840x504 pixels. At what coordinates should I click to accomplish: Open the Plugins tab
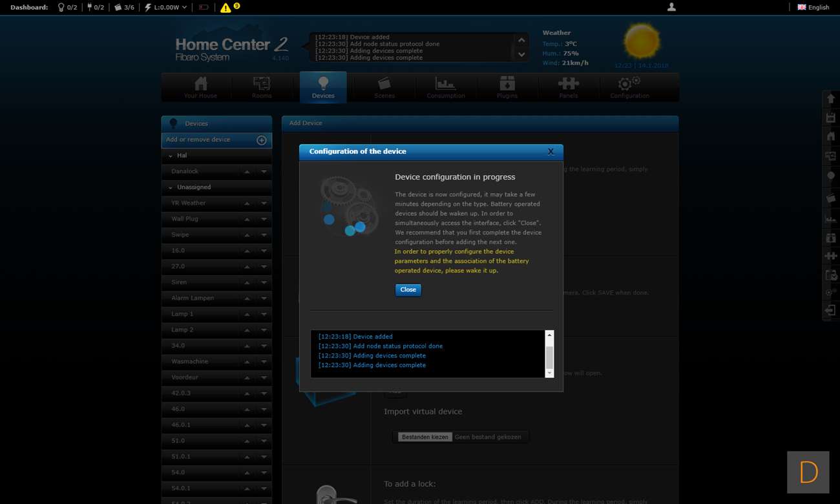pyautogui.click(x=507, y=87)
